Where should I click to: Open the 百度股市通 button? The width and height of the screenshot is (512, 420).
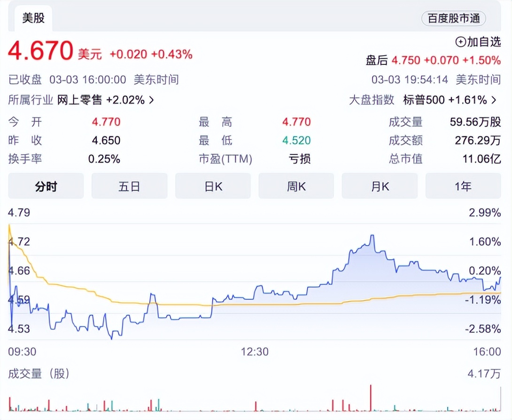pyautogui.click(x=453, y=18)
